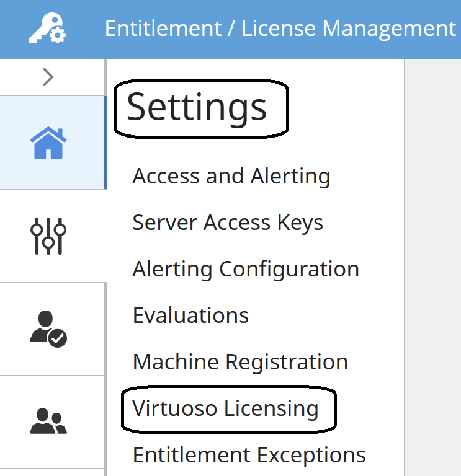The image size is (461, 476).
Task: Select Virtuoso Licensing option
Action: pos(225,408)
